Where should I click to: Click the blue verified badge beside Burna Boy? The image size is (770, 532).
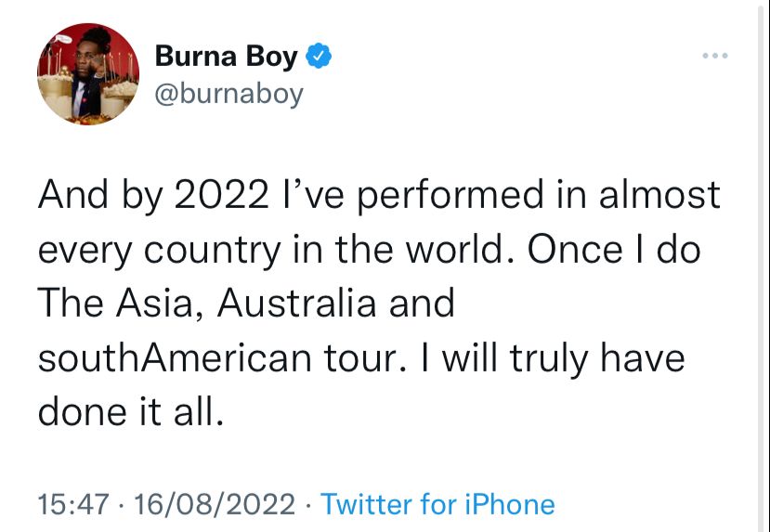(319, 56)
